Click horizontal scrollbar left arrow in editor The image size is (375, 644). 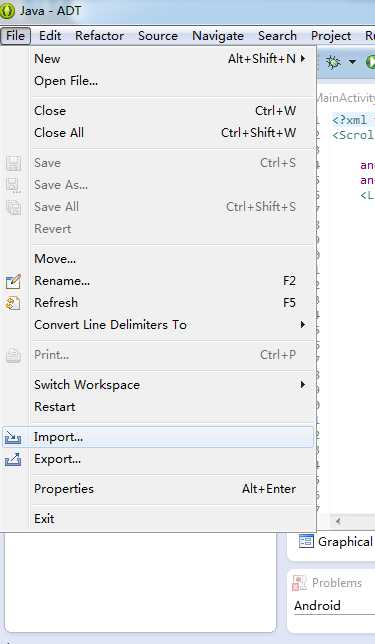(338, 521)
